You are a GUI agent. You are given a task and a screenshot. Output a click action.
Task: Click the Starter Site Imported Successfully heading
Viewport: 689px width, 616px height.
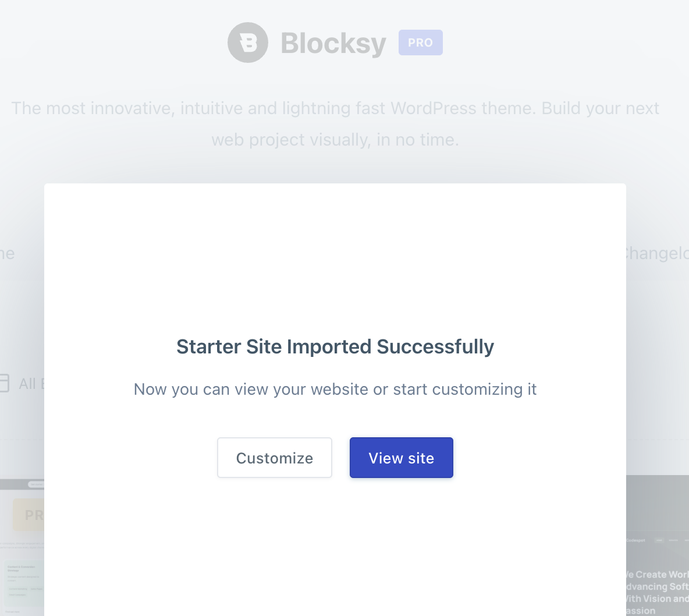tap(335, 347)
